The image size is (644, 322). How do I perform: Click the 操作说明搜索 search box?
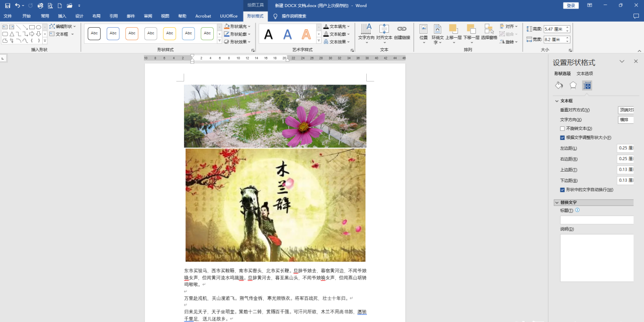294,16
